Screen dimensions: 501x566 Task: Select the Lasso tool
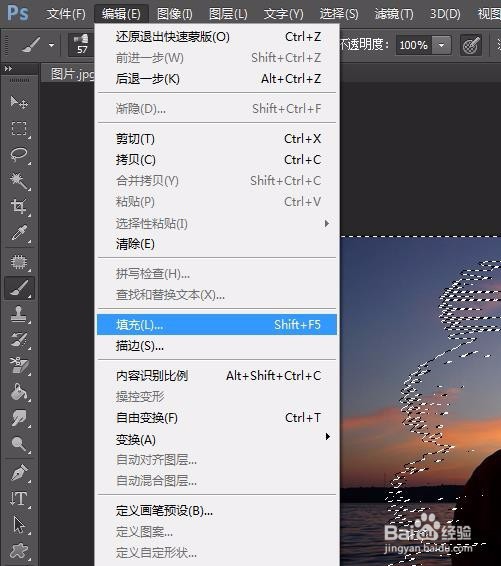19,154
